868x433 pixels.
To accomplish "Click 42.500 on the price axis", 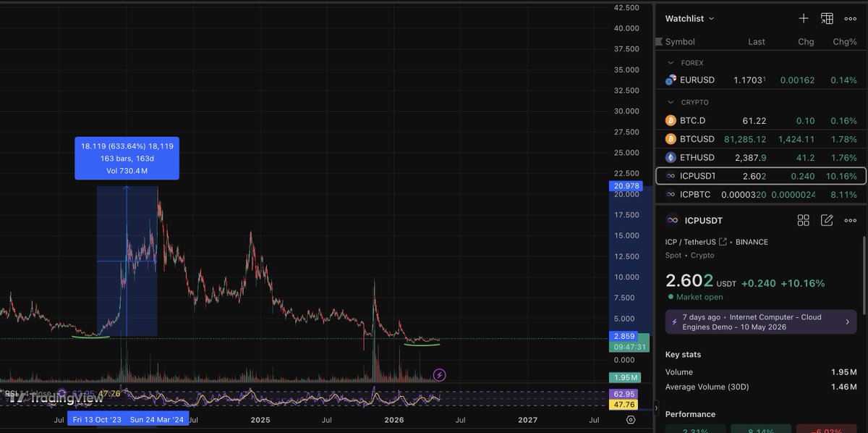I will click(626, 8).
